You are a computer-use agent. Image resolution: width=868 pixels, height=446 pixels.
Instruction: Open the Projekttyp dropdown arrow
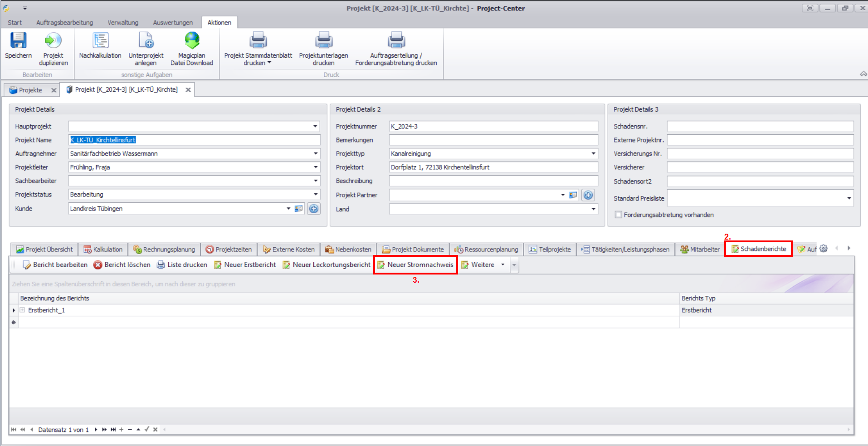[593, 154]
